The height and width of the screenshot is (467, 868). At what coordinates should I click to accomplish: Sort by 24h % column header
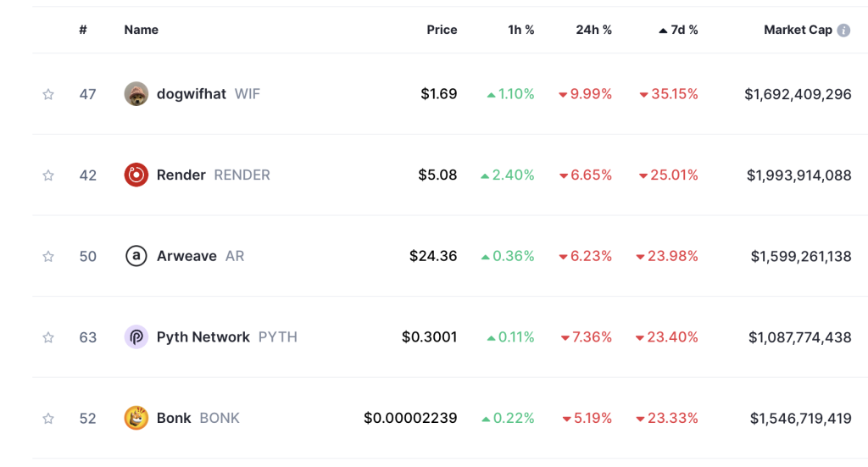593,30
